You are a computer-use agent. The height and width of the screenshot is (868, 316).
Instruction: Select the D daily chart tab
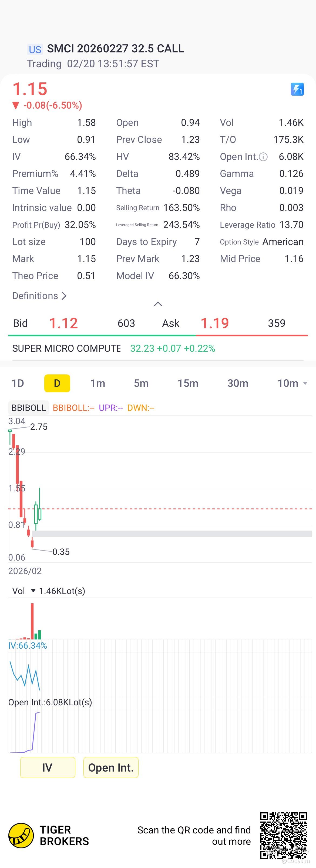(x=57, y=383)
